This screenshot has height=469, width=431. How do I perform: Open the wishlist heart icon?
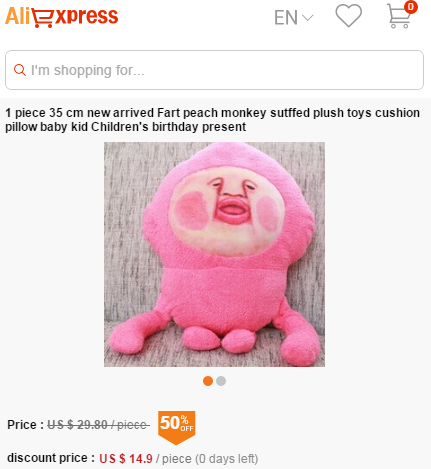348,15
